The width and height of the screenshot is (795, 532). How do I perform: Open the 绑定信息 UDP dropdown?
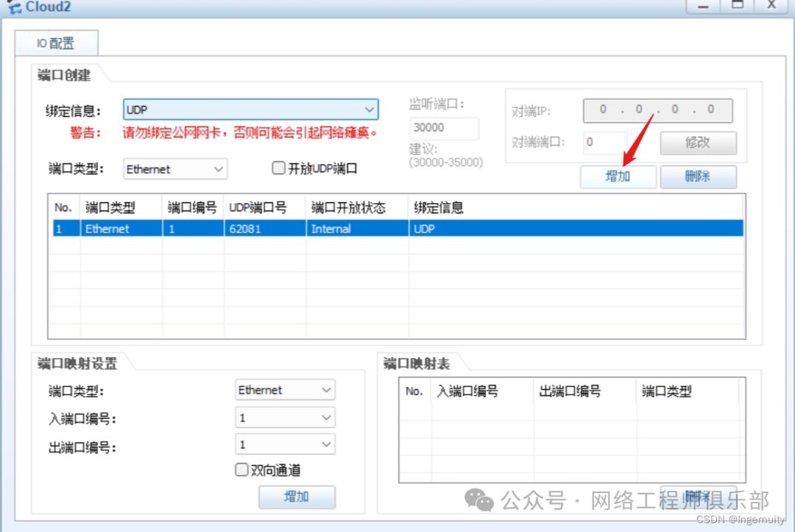coord(250,110)
